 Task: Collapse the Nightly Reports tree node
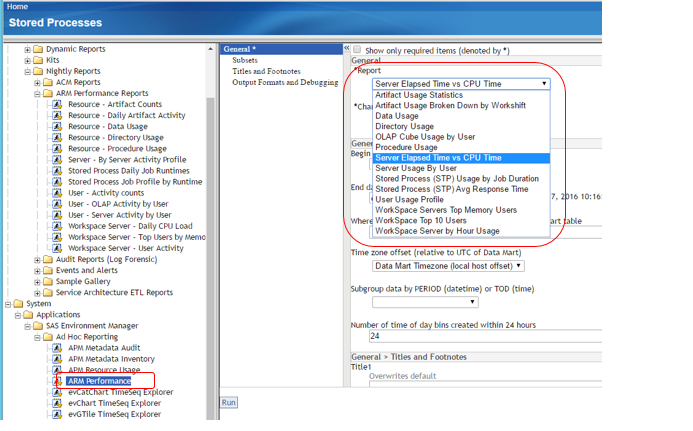[x=25, y=71]
